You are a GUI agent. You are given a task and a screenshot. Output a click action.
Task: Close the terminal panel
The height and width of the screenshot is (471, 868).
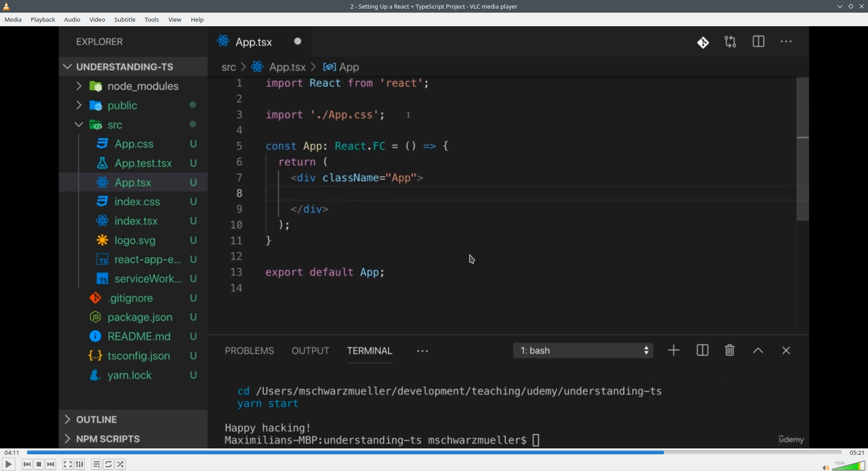click(x=786, y=351)
